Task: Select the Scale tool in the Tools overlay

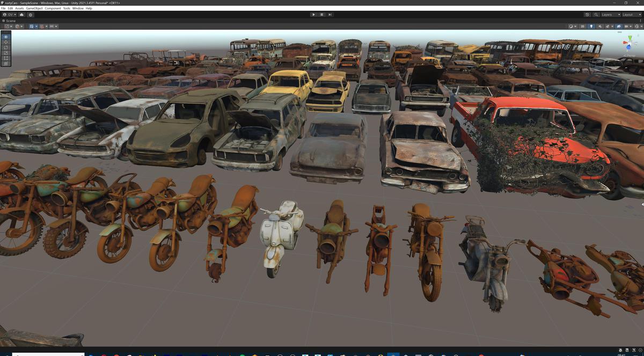Action: click(5, 52)
